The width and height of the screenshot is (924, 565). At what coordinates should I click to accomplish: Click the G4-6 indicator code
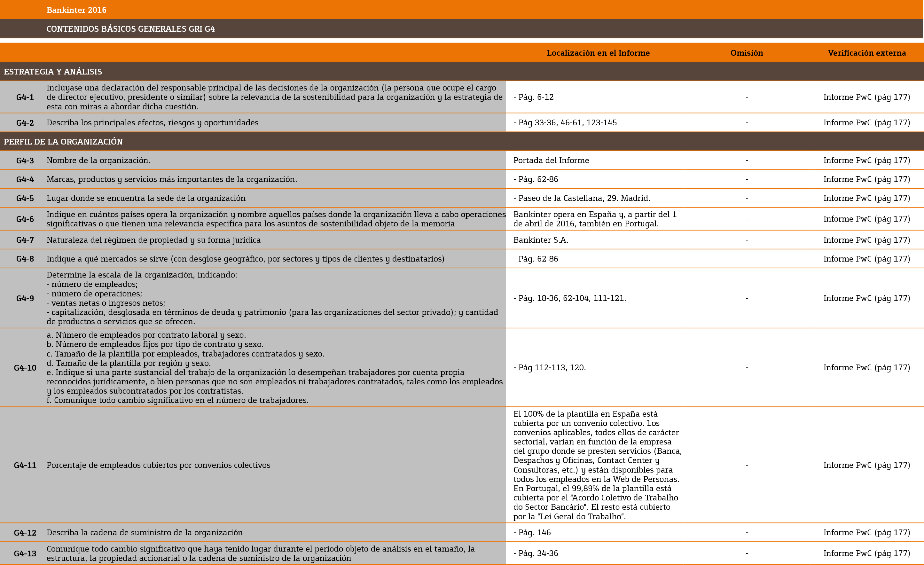tap(25, 219)
